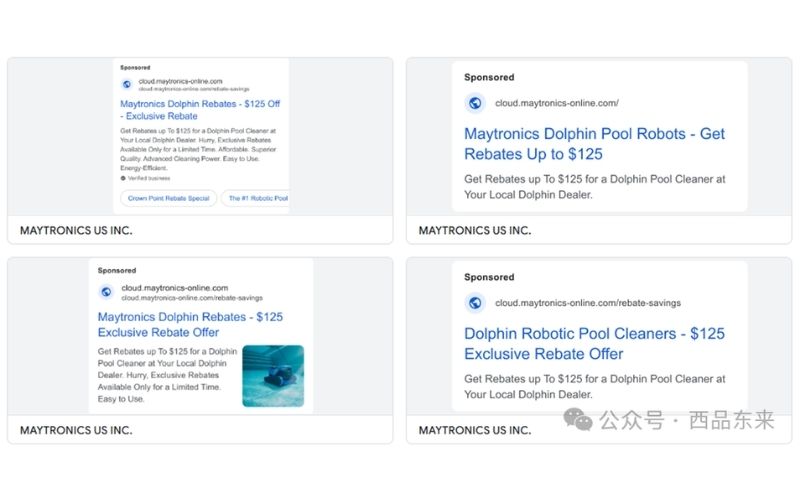Click the Sponsored label in Robotic Pool Cleaners ad

(x=489, y=277)
